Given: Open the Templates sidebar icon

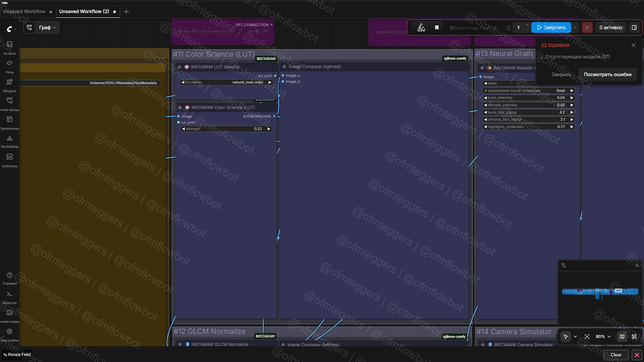Looking at the screenshot, I should click(9, 160).
